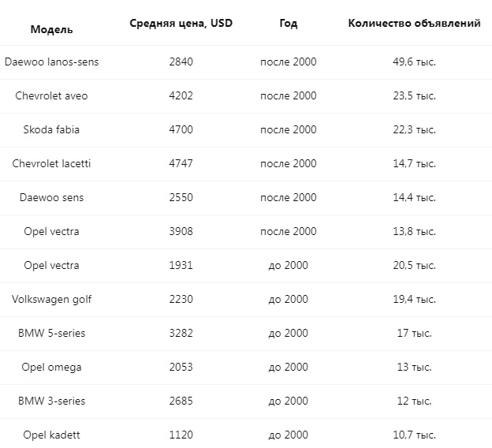Click the "Количество объявлений" header
The image size is (492, 448).
(414, 23)
